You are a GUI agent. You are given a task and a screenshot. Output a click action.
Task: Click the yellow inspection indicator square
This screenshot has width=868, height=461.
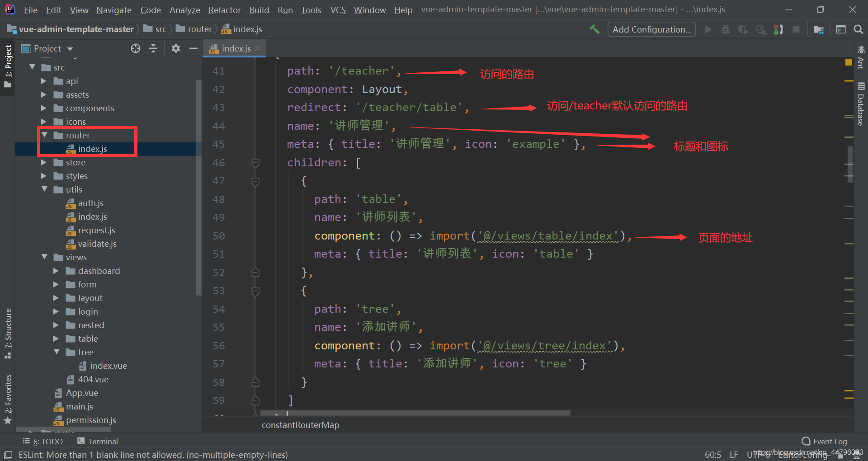pyautogui.click(x=849, y=62)
